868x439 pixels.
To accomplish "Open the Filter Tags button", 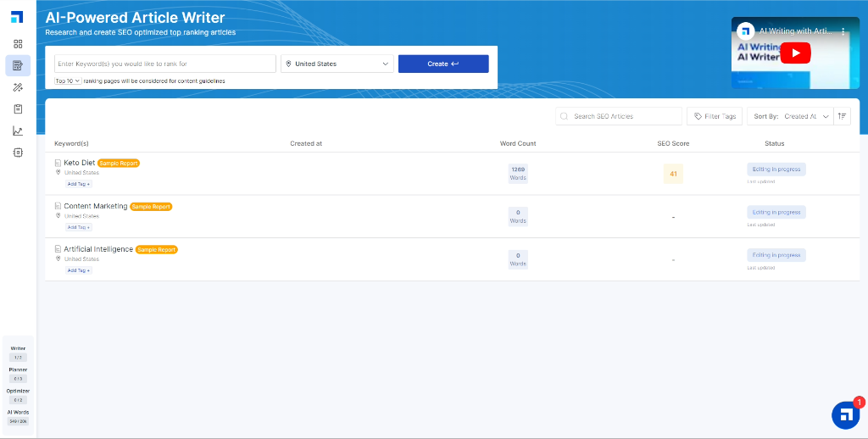I will (715, 116).
